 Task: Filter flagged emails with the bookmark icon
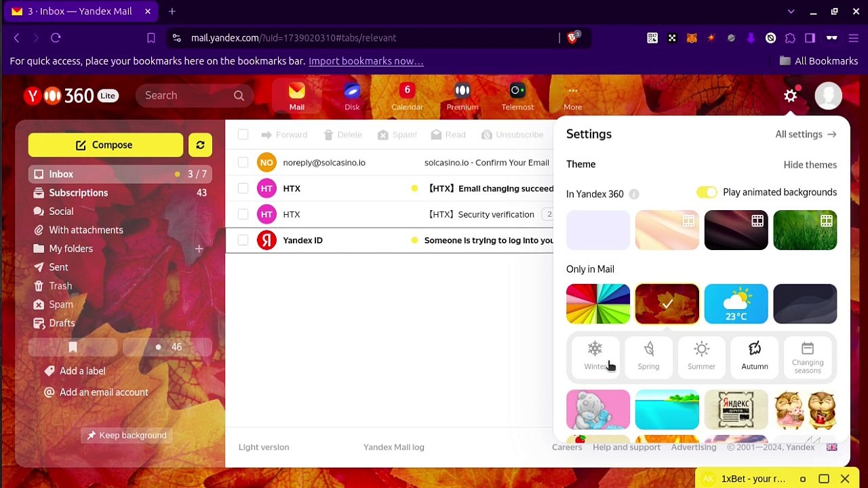[73, 347]
